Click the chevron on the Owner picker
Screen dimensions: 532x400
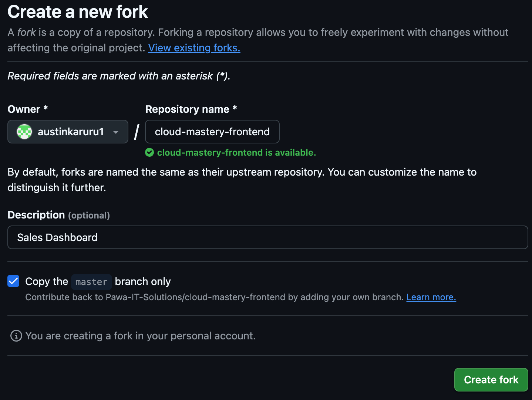[x=116, y=132]
